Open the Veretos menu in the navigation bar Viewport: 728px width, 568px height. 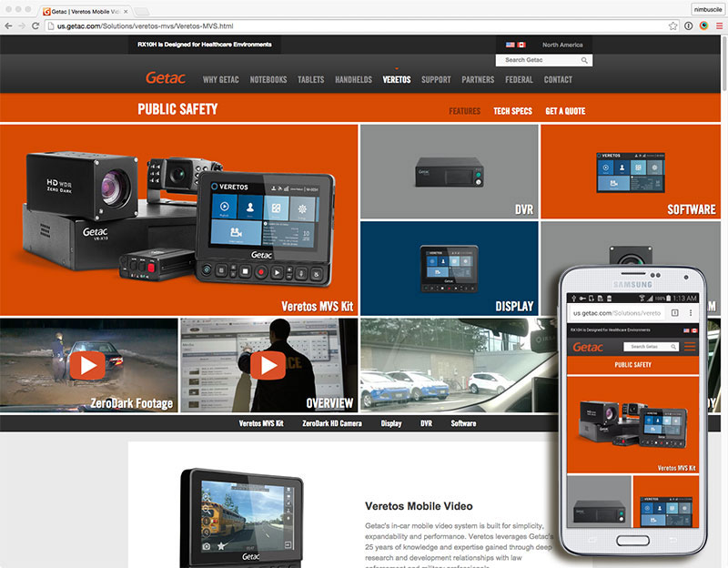pos(396,79)
